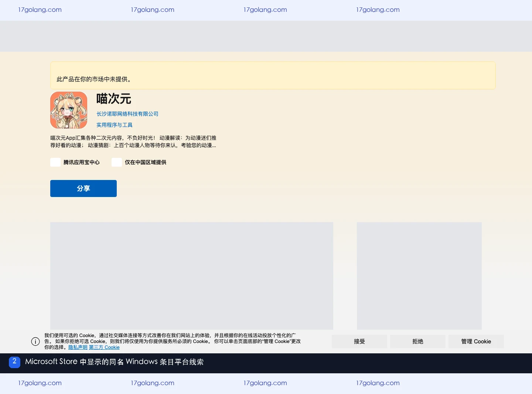Click the 仅在中国区域提供 label text
The image size is (532, 394).
(x=146, y=162)
